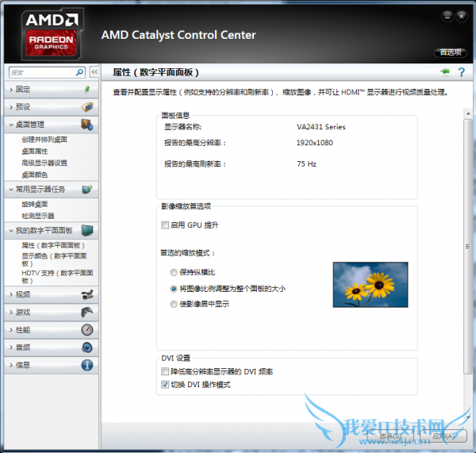Open 高级显示器设置 page
This screenshot has height=453, width=476.
44,163
